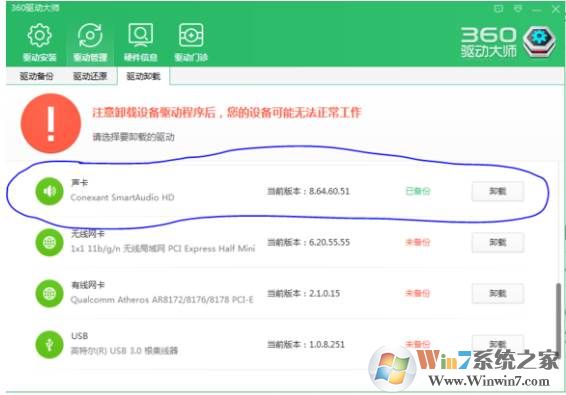Select the PCI Express Half Mini device name
The height and width of the screenshot is (395, 566).
pos(163,248)
